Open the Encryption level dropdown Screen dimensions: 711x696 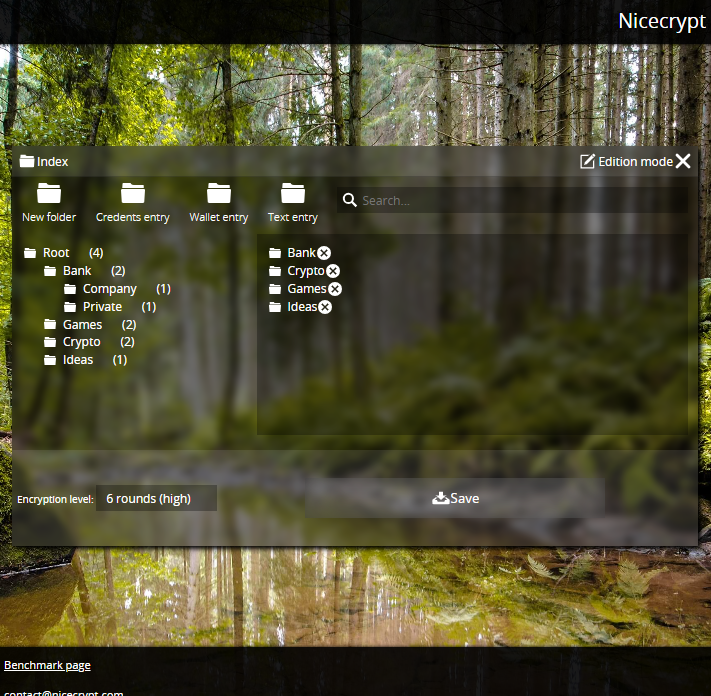pos(156,498)
